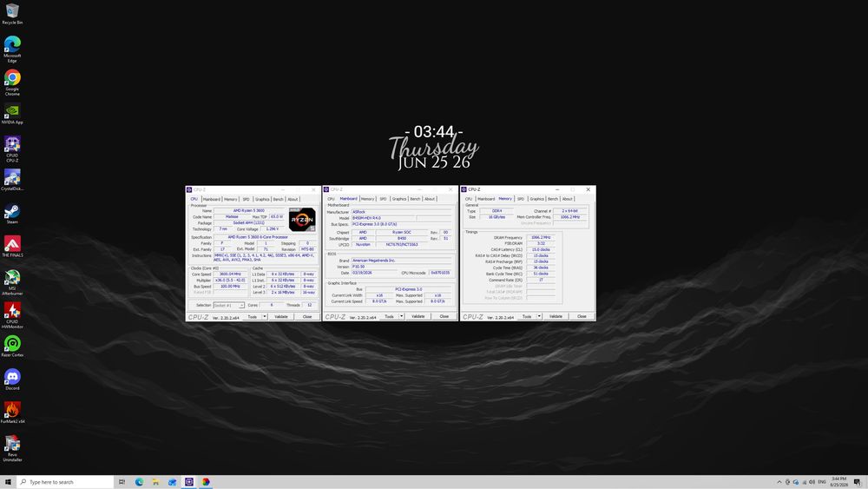Open Tools dropdown arrow in the Memory tab window
Viewport: 868px width, 489px height.
tap(539, 316)
